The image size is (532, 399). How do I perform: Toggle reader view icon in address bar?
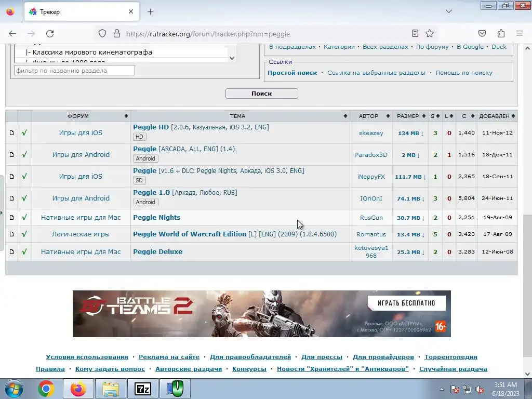click(415, 33)
